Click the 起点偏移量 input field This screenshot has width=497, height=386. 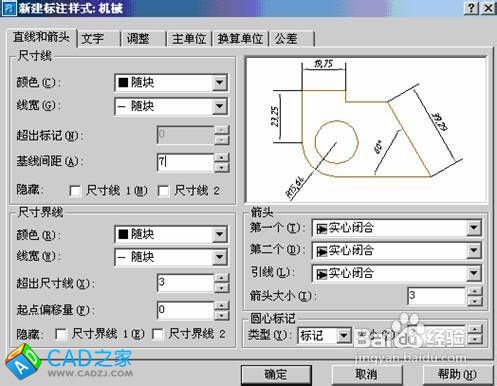185,310
